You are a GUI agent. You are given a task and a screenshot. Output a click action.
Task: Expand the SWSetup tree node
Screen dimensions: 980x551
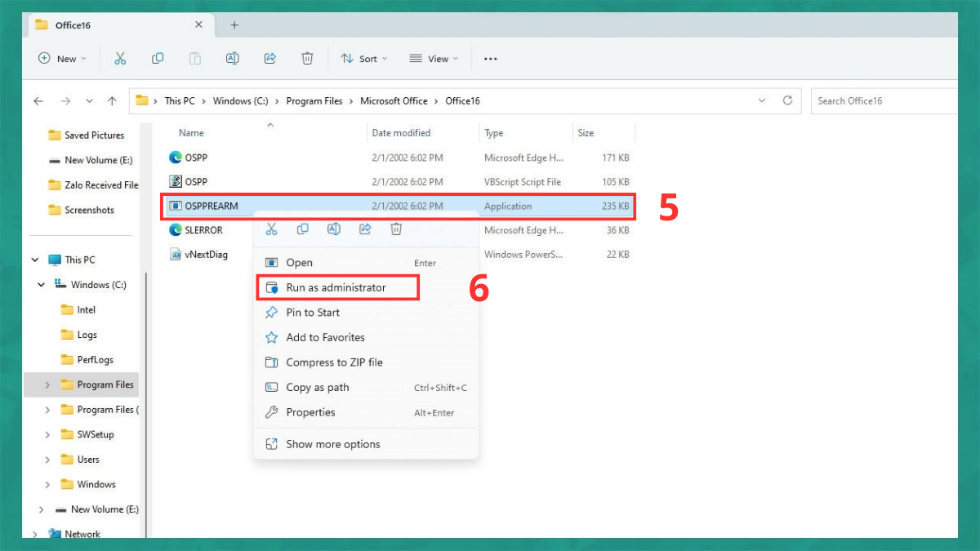(47, 434)
